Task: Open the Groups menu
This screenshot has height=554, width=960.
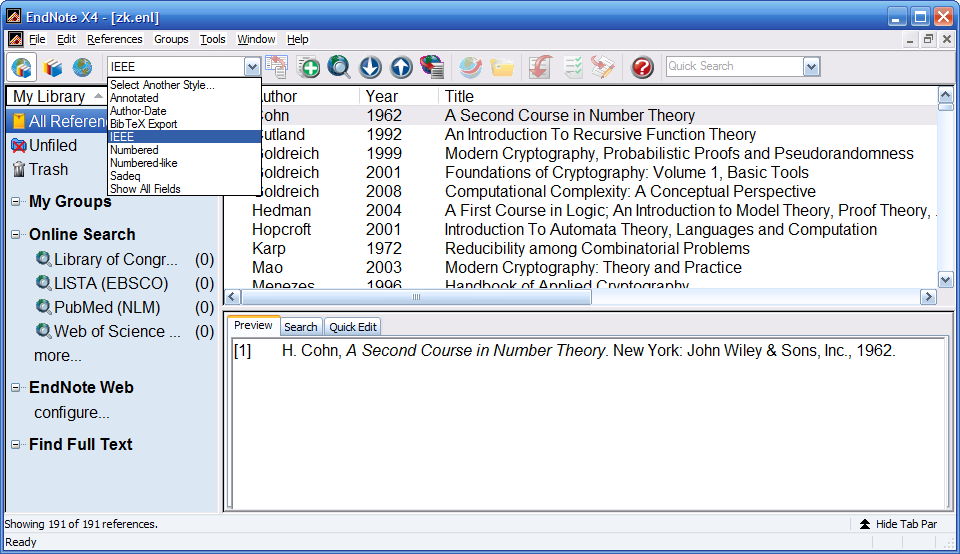Action: click(x=171, y=39)
